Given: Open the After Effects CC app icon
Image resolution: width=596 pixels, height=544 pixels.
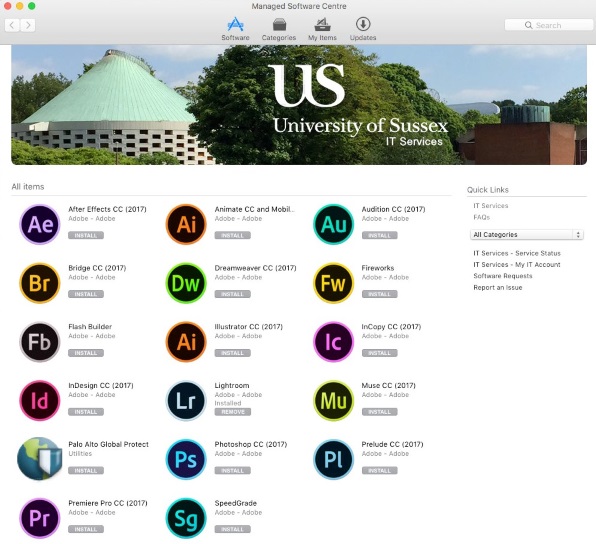Looking at the screenshot, I should pyautogui.click(x=40, y=224).
